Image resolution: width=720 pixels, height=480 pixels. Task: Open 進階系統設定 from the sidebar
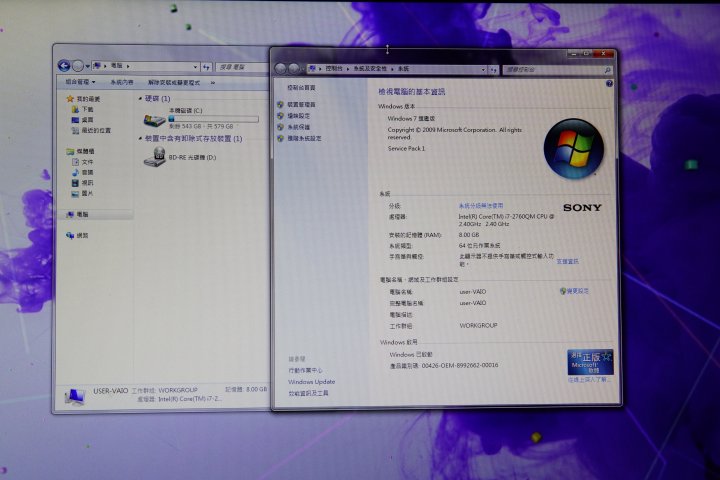coord(304,138)
